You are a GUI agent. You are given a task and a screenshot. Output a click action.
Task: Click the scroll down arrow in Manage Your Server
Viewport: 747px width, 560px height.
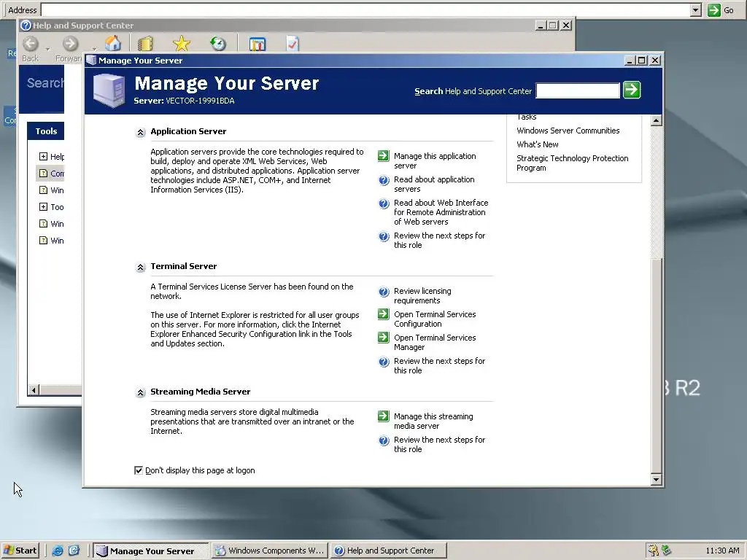(657, 480)
